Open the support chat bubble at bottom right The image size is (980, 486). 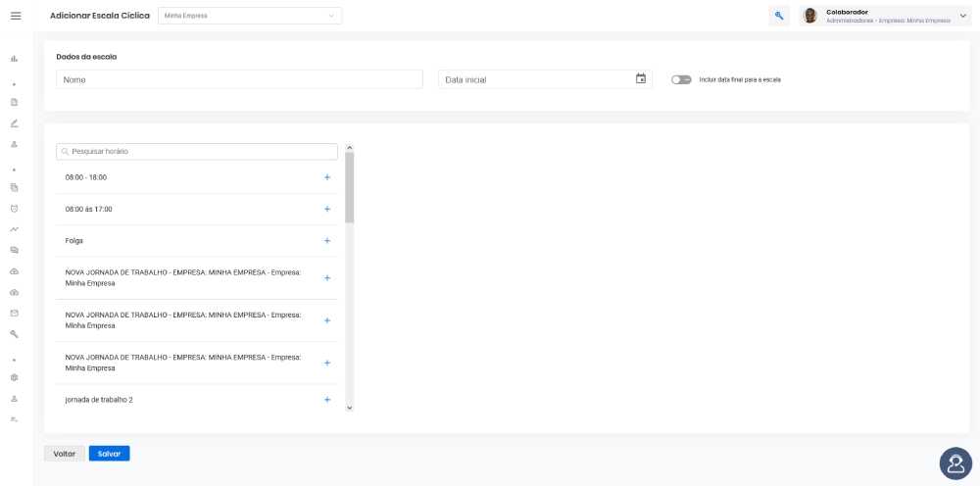pos(955,463)
